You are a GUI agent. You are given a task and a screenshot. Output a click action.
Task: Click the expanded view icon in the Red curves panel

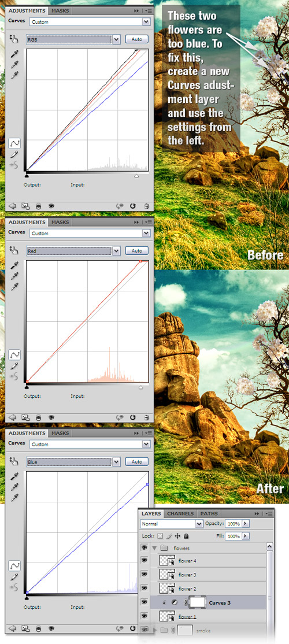(25, 417)
